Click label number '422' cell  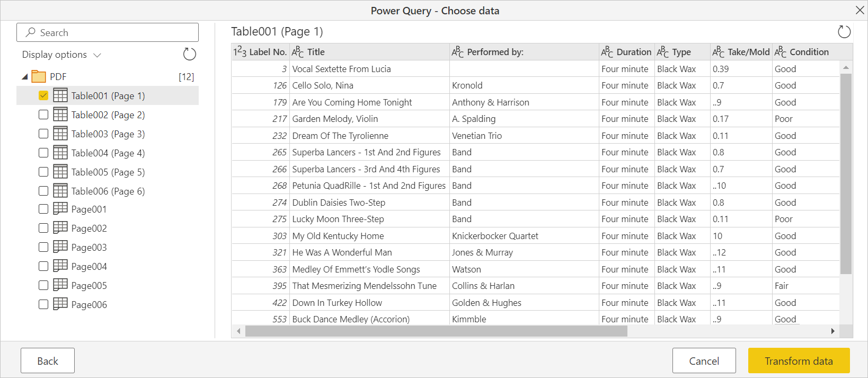point(260,303)
